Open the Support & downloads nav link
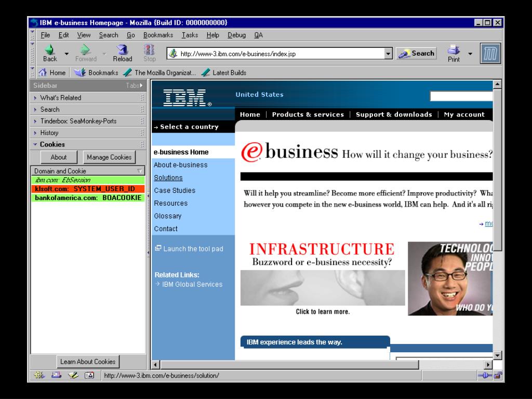 (394, 114)
